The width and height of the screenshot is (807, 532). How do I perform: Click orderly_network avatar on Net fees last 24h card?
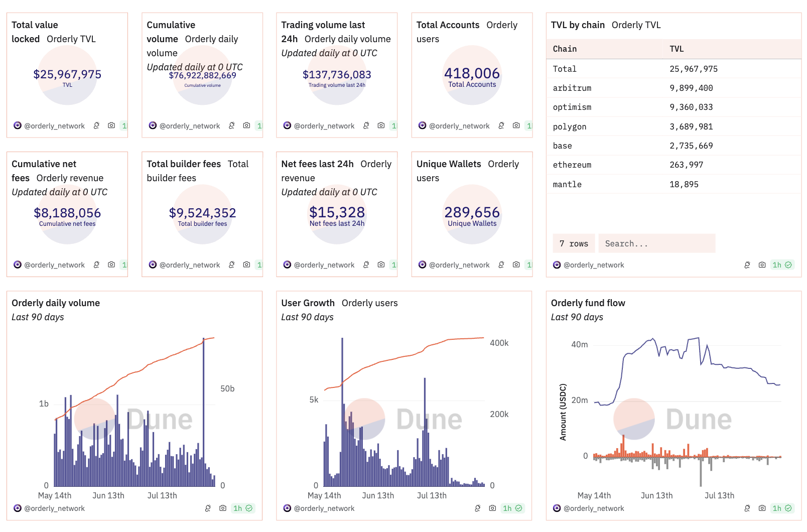coord(287,264)
